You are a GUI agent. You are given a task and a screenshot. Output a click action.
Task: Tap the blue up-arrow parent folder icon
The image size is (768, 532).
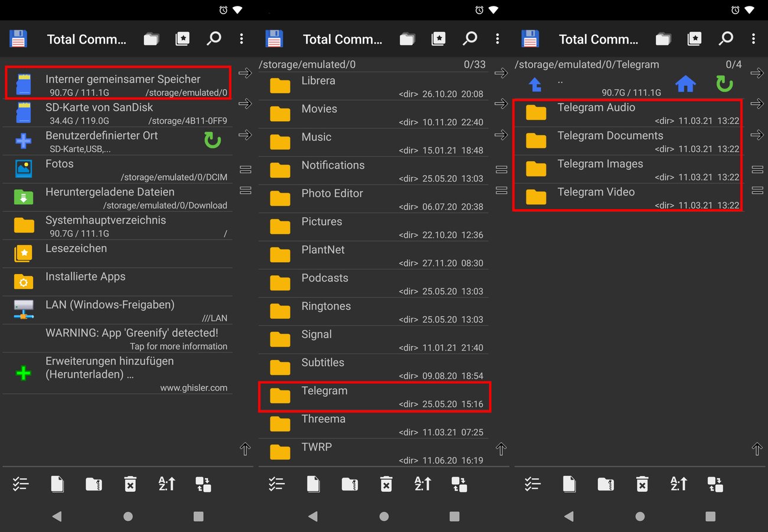click(x=535, y=84)
